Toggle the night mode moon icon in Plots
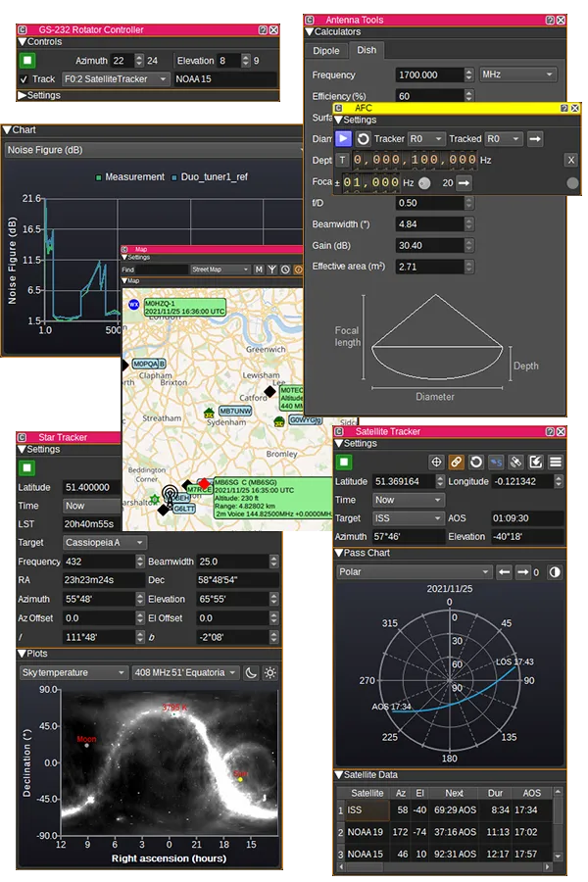This screenshot has height=882, width=588. click(252, 672)
